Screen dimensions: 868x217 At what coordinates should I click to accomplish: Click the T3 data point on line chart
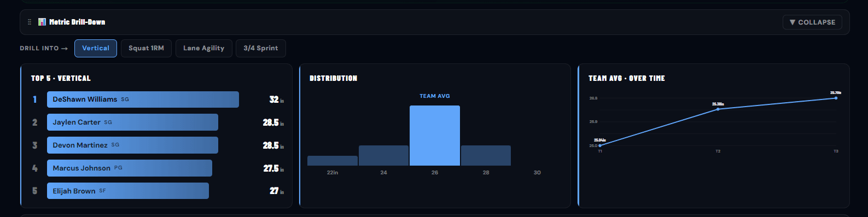(836, 98)
